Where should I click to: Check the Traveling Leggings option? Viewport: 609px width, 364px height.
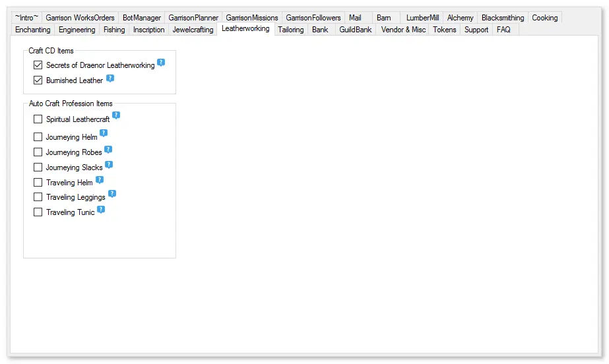[38, 197]
